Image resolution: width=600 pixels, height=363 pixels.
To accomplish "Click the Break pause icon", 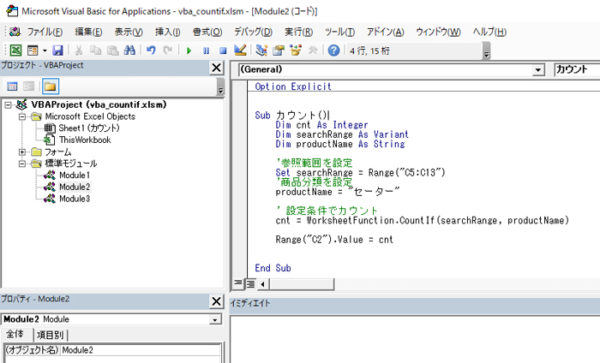I will [x=206, y=50].
